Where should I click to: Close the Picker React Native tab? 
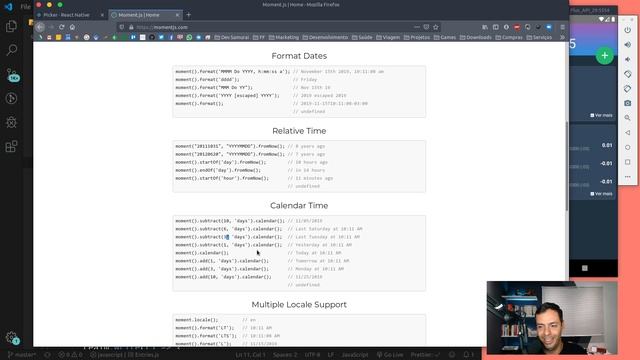coord(102,15)
